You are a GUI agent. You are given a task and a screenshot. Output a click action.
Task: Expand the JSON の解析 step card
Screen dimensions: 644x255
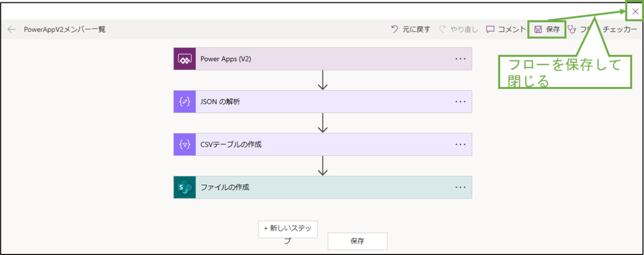[323, 101]
